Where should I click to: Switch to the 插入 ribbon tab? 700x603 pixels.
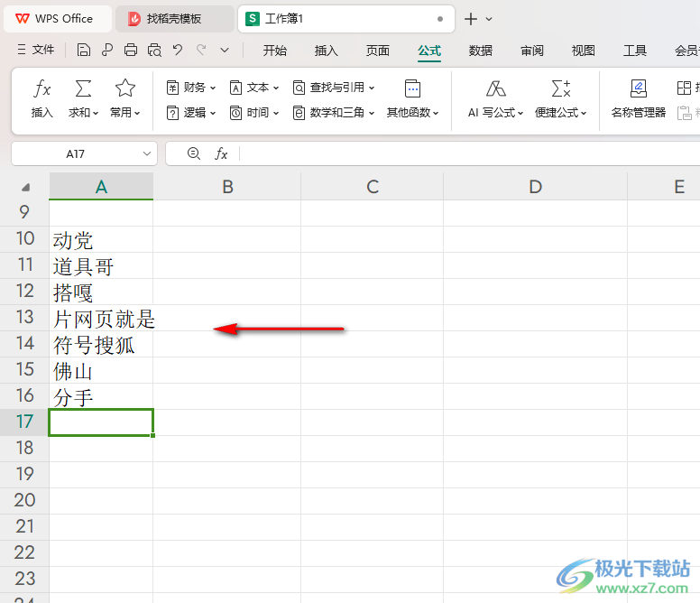coord(326,51)
